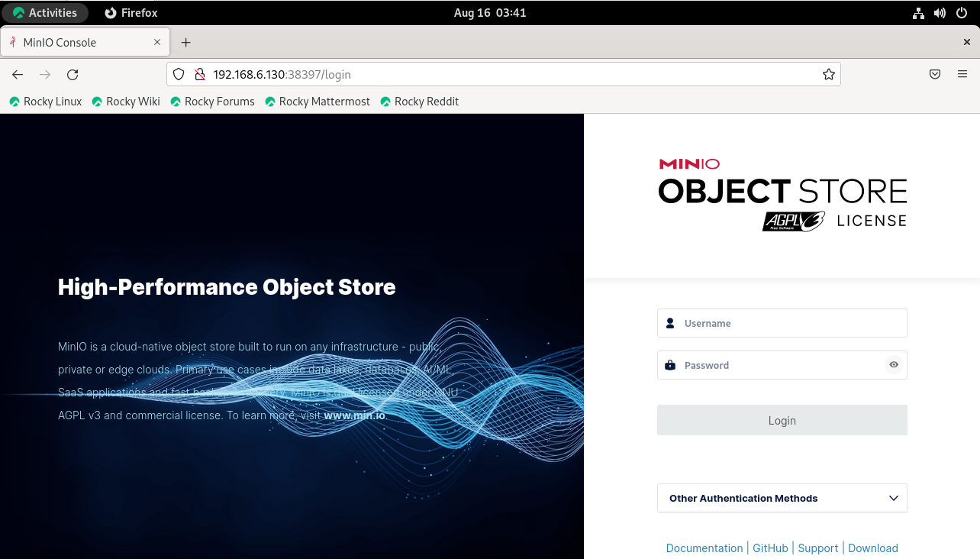Click the Password input field

pos(782,365)
